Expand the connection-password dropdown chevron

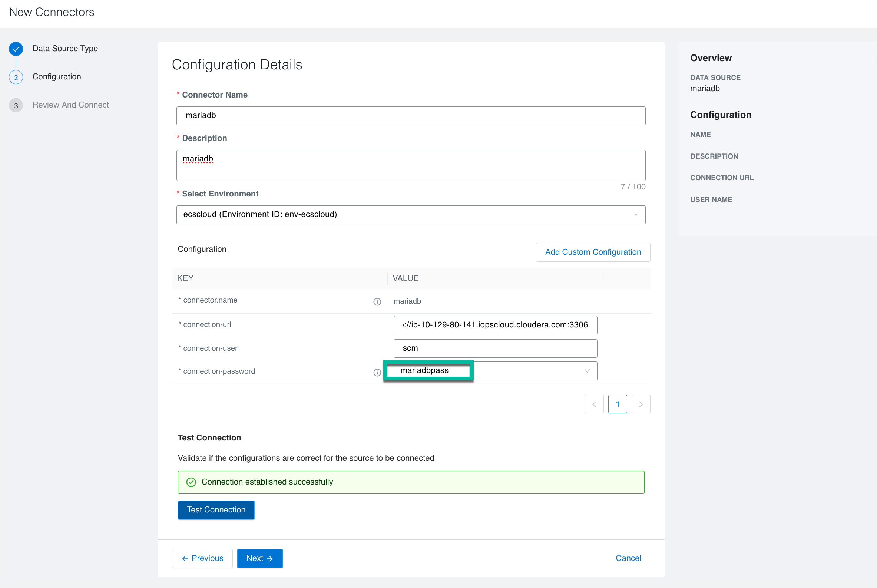coord(587,371)
